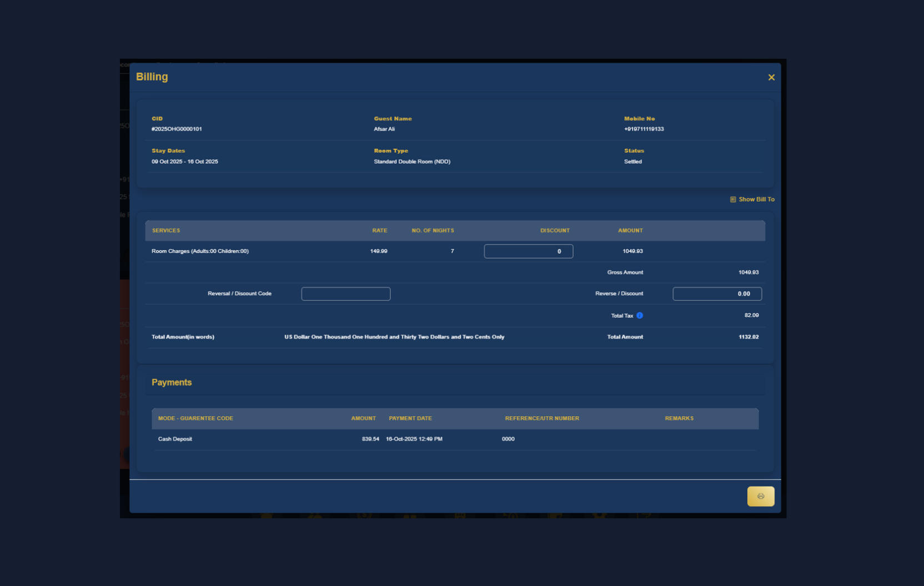Select the Reverse / Discount amount field

point(716,294)
